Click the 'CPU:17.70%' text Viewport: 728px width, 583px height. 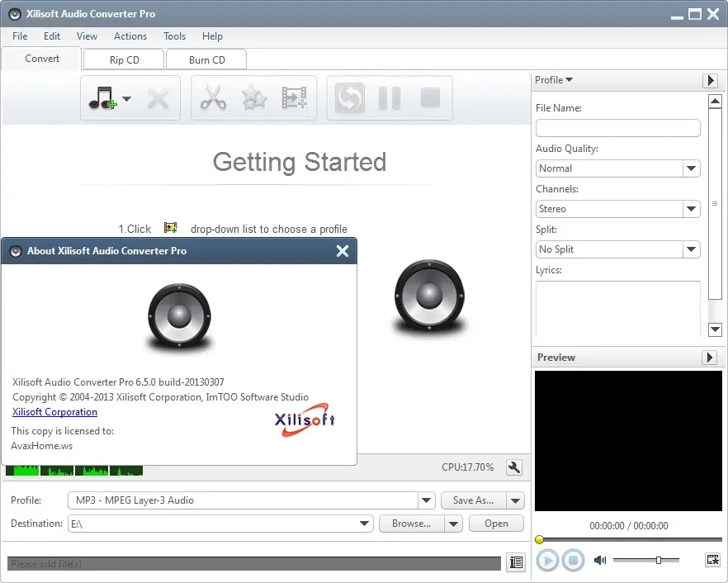pyautogui.click(x=467, y=467)
